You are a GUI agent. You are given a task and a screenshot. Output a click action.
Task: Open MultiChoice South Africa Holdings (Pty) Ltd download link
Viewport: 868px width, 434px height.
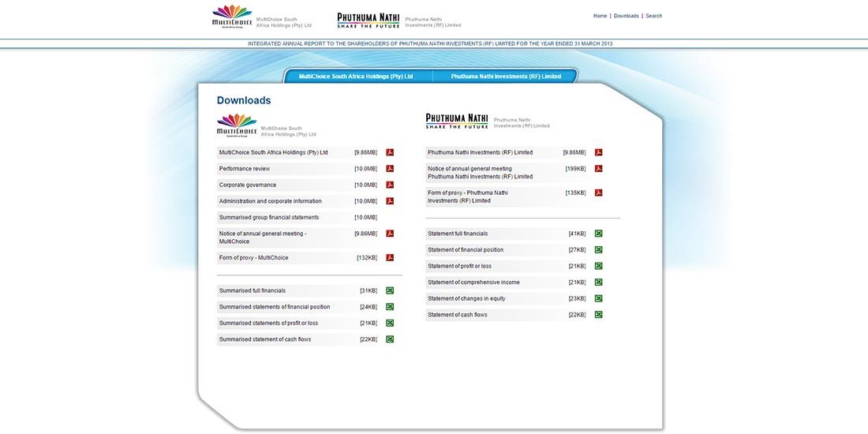pyautogui.click(x=274, y=152)
